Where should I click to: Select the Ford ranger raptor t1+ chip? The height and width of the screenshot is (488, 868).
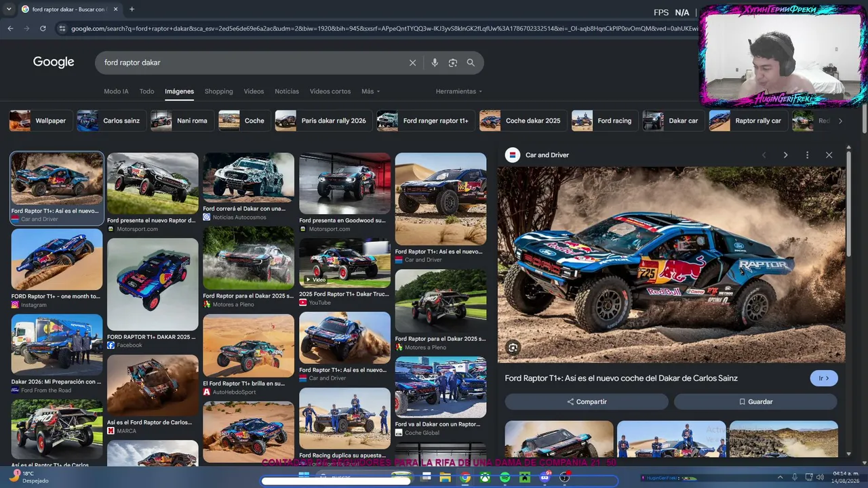tap(426, 121)
